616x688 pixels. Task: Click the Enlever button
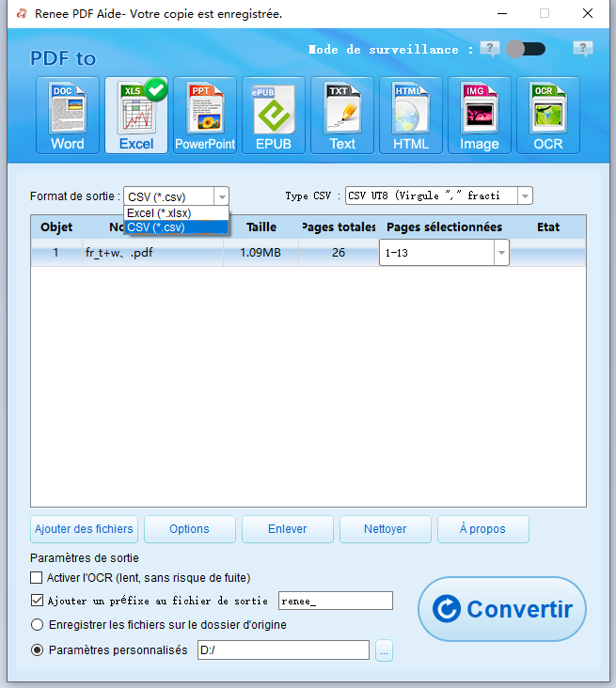[x=288, y=529]
